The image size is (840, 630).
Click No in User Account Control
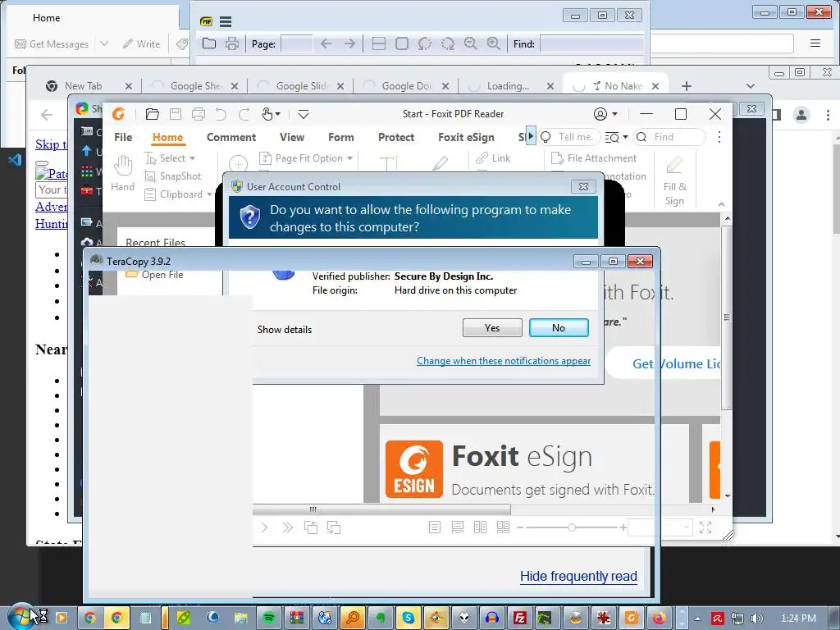tap(559, 328)
